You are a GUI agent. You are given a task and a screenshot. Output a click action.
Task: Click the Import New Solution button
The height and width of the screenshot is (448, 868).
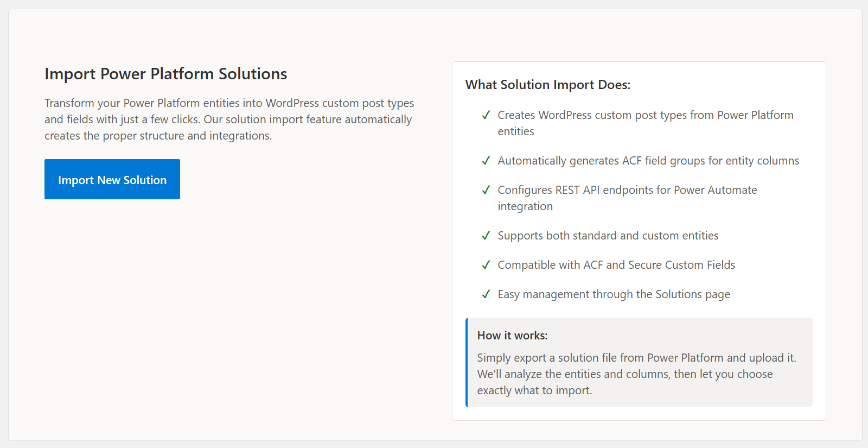pos(112,179)
